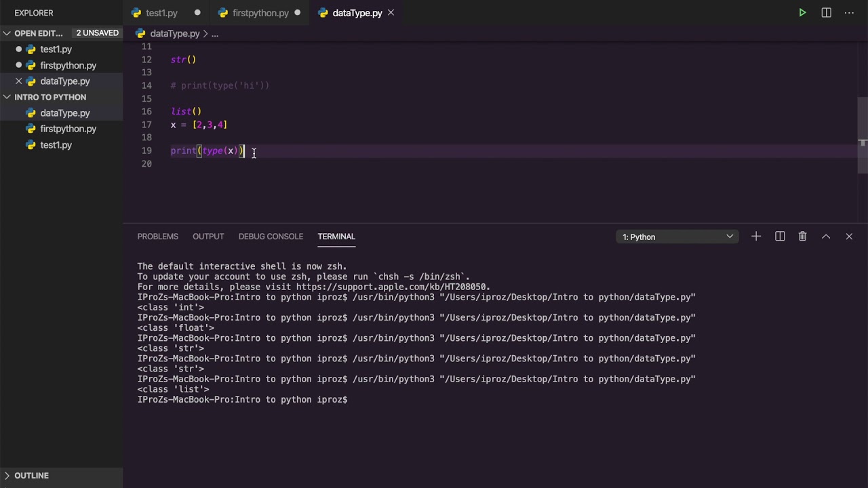Run the Python file with play button
Screen dimensions: 868x488
click(x=802, y=13)
